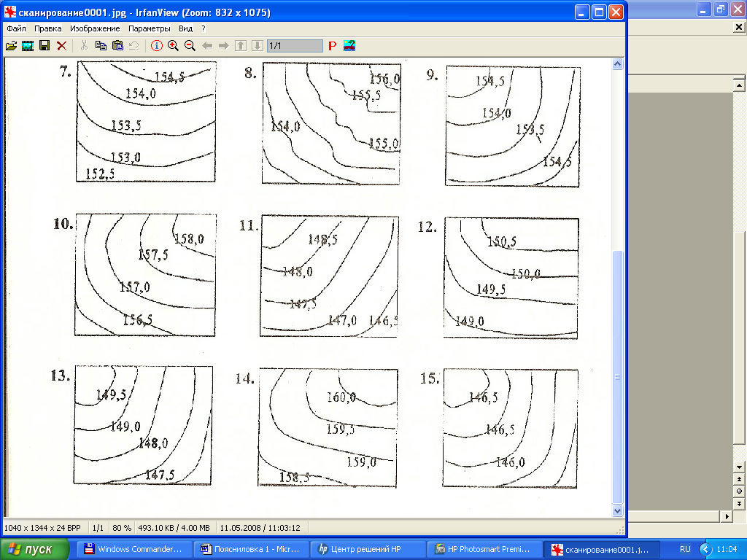
Task: Click сканирование0001 taskbar button
Action: 601,549
